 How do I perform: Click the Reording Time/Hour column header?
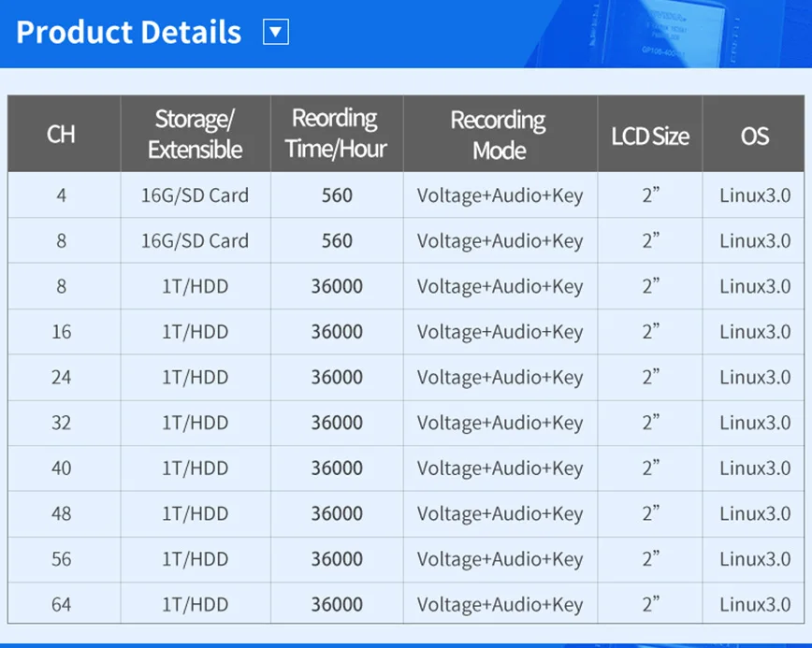point(336,135)
